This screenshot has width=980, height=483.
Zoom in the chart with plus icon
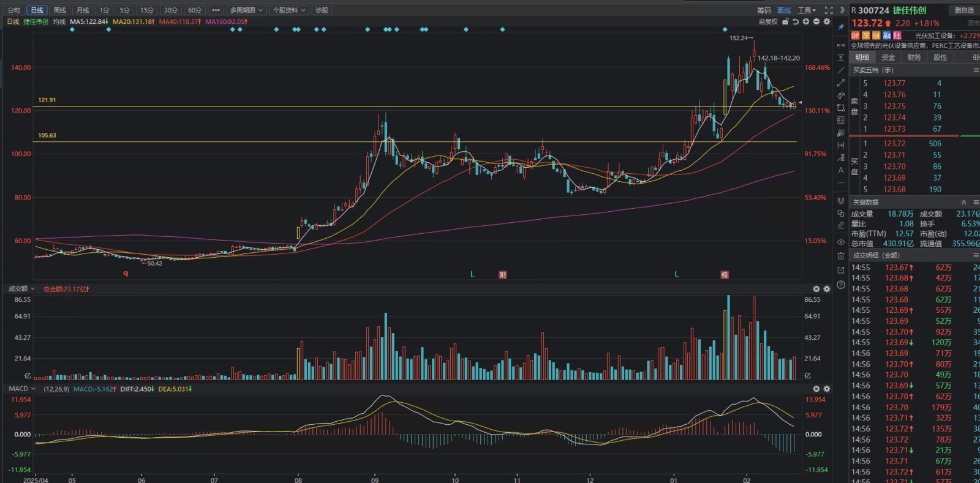click(806, 21)
